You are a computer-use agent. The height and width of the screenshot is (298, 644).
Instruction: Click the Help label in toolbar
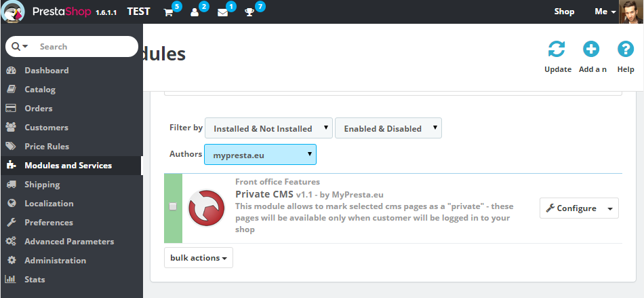point(626,69)
